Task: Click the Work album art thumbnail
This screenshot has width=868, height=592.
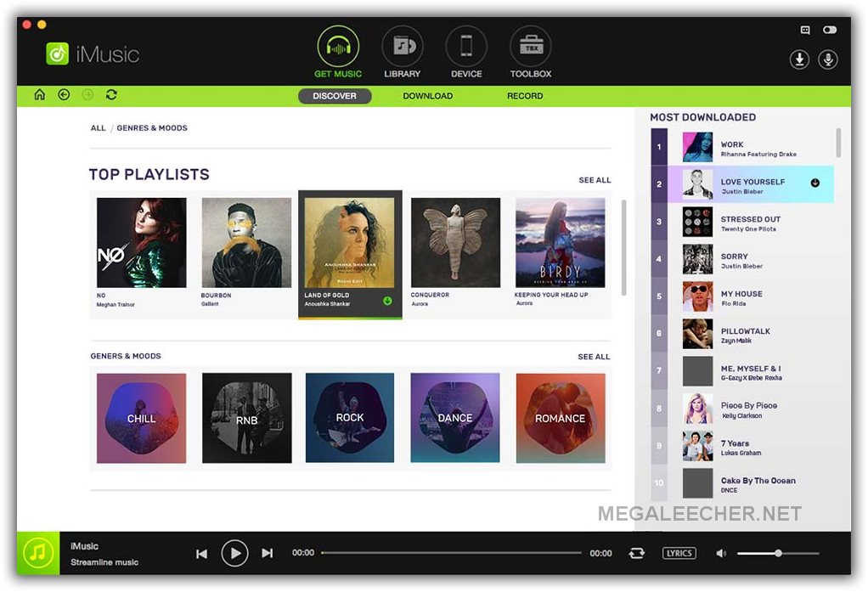Action: (697, 147)
